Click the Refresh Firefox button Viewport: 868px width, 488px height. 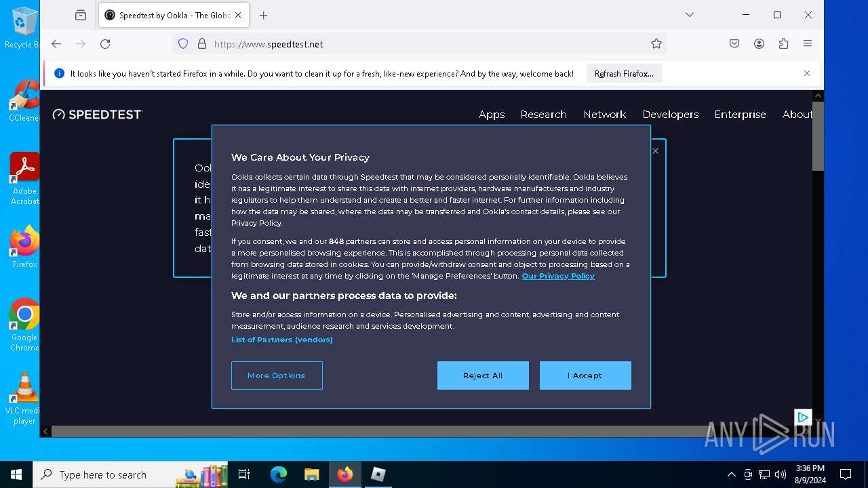click(x=624, y=73)
